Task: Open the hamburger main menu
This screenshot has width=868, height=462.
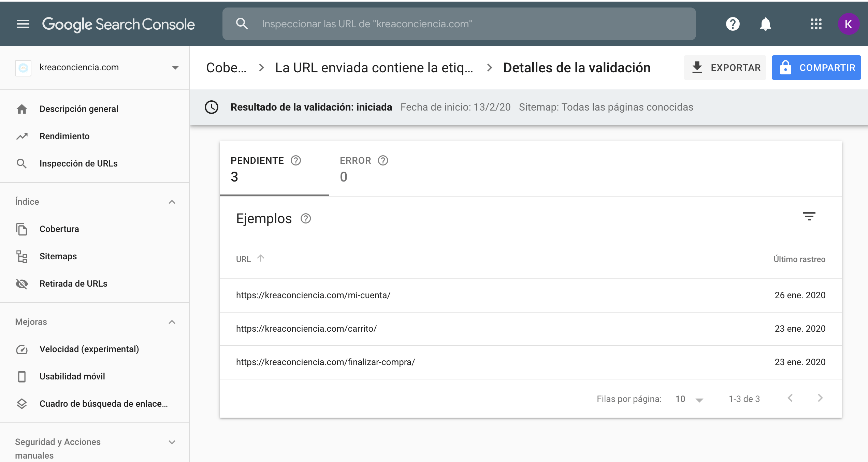Action: [23, 24]
